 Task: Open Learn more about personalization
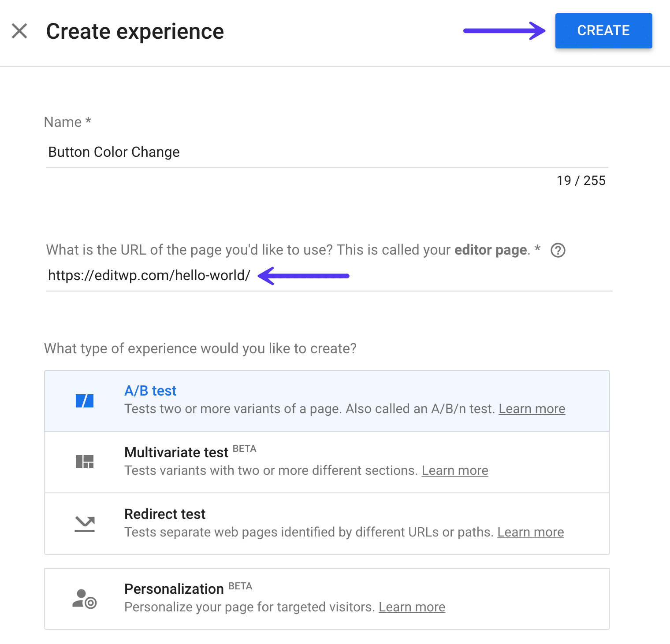[412, 607]
